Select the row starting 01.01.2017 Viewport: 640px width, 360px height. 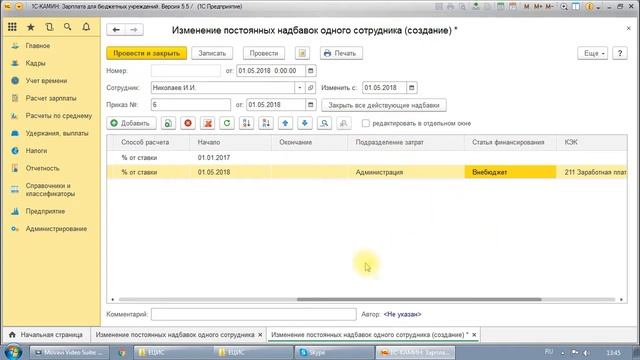tap(367, 158)
